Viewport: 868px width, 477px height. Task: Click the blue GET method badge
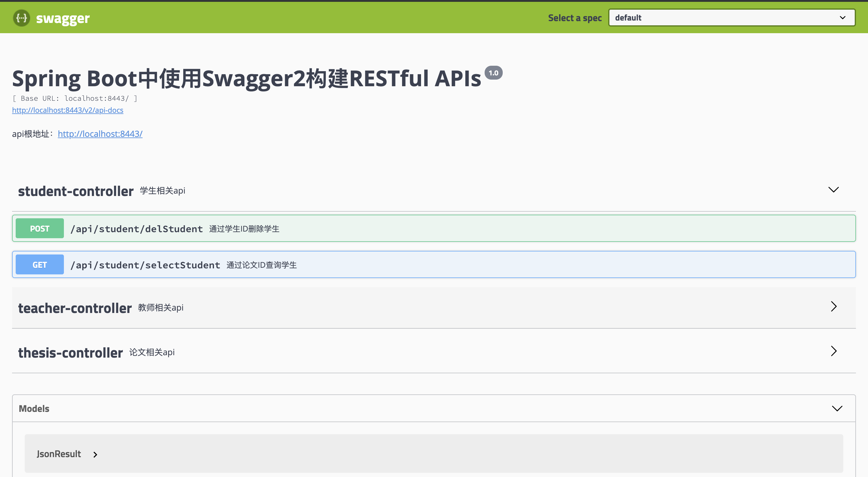39,265
